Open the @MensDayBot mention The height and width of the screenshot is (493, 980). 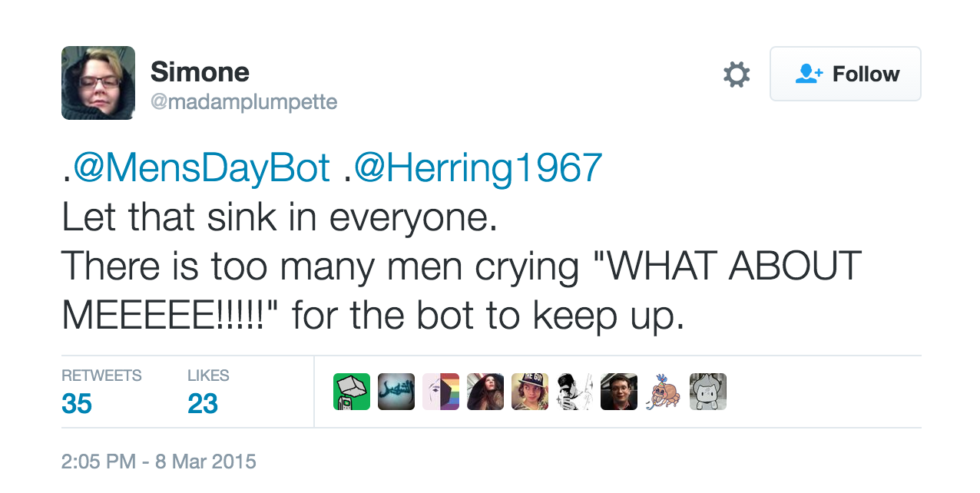pyautogui.click(x=201, y=168)
